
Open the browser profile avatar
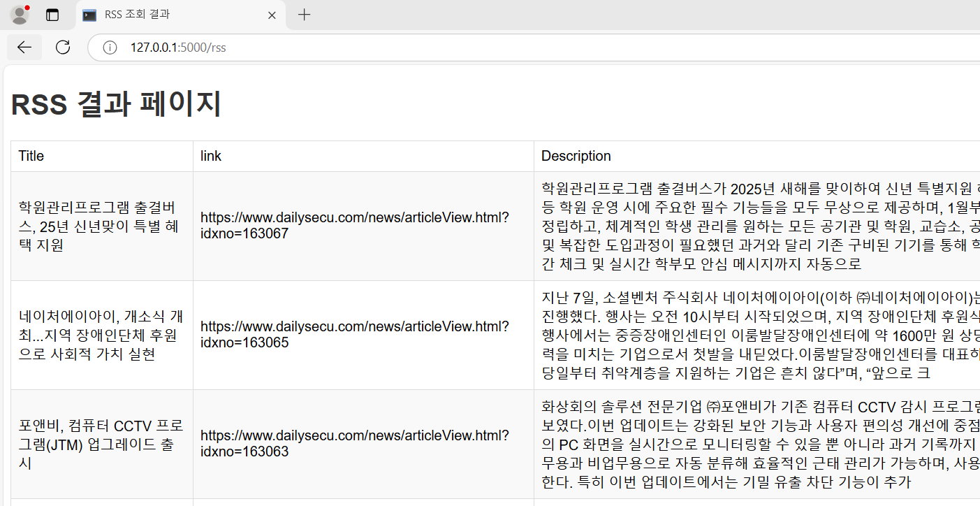tap(20, 15)
